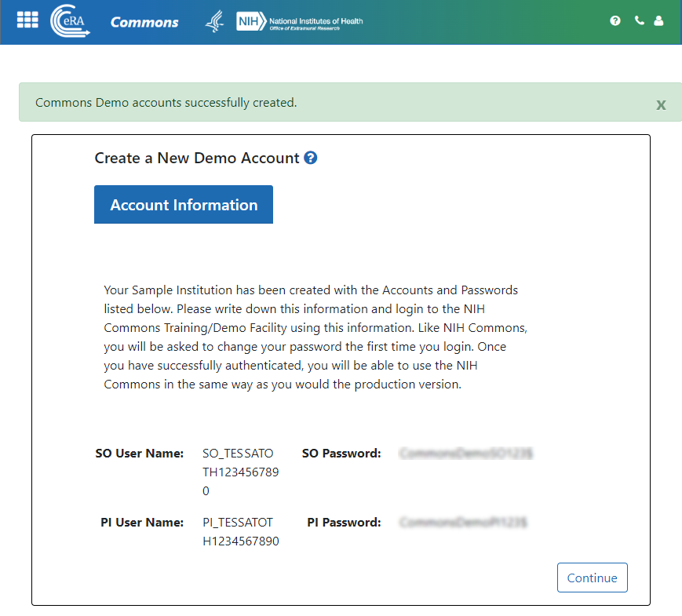Click the PI User Name value PI_TESSATOTH1234567890
The image size is (682, 616).
(240, 531)
